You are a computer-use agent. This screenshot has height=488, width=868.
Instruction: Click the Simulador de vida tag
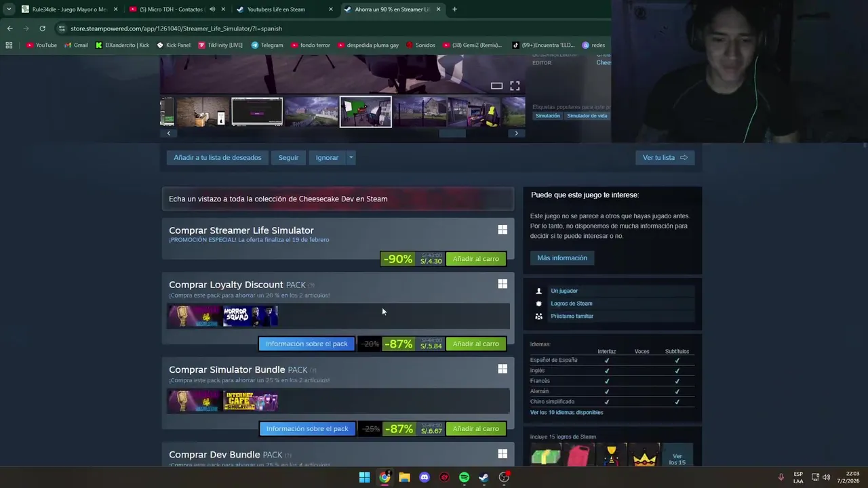(x=587, y=116)
